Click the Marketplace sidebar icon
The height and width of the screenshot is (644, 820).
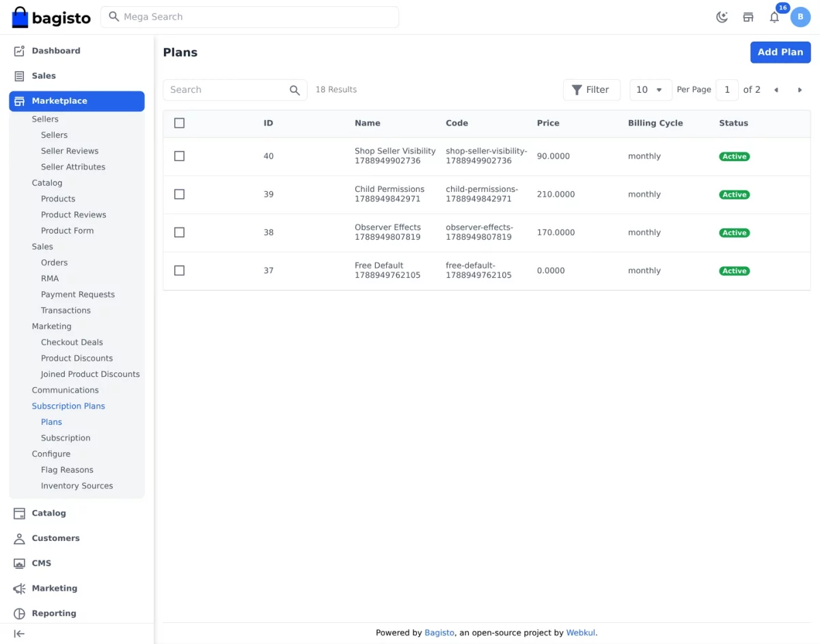point(19,101)
